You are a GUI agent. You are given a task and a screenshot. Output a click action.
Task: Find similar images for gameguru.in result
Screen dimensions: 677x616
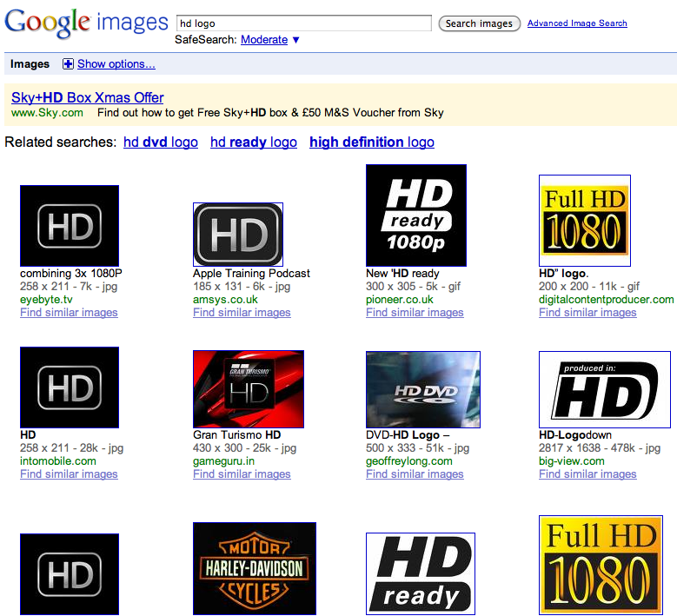[242, 474]
